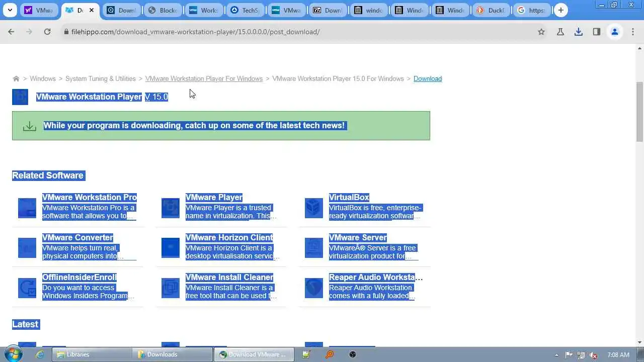The width and height of the screenshot is (644, 362).
Task: Click the Related Software heading
Action: click(x=48, y=175)
